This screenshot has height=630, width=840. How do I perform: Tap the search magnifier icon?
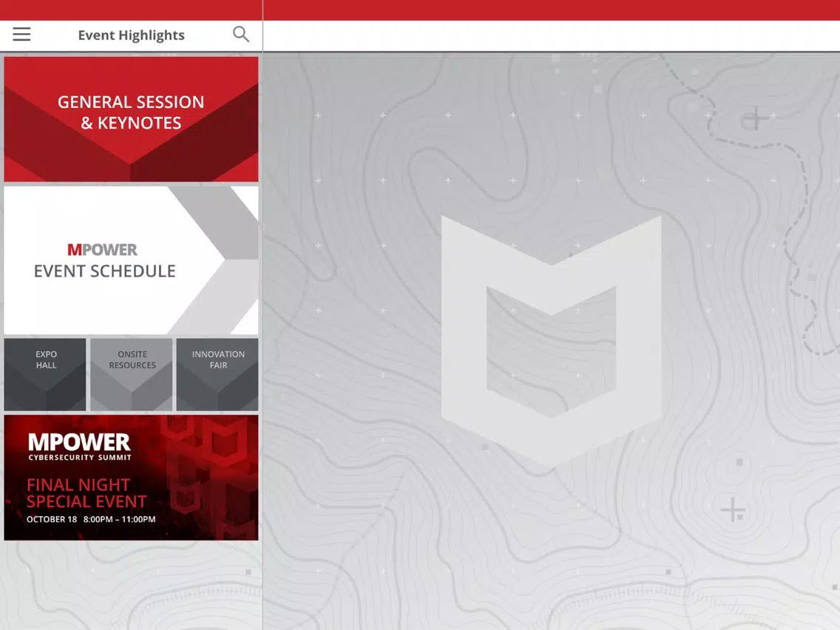241,34
